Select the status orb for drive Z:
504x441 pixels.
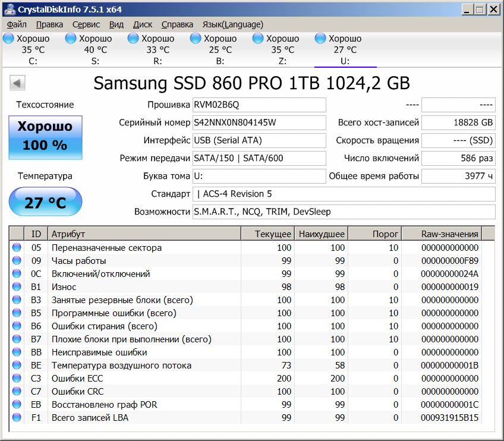(258, 38)
